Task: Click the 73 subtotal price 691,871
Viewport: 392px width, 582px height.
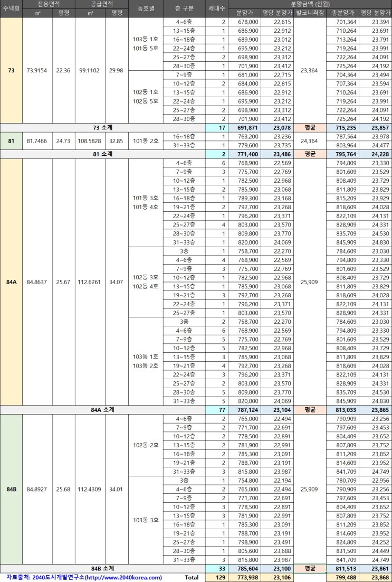Action: (245, 127)
